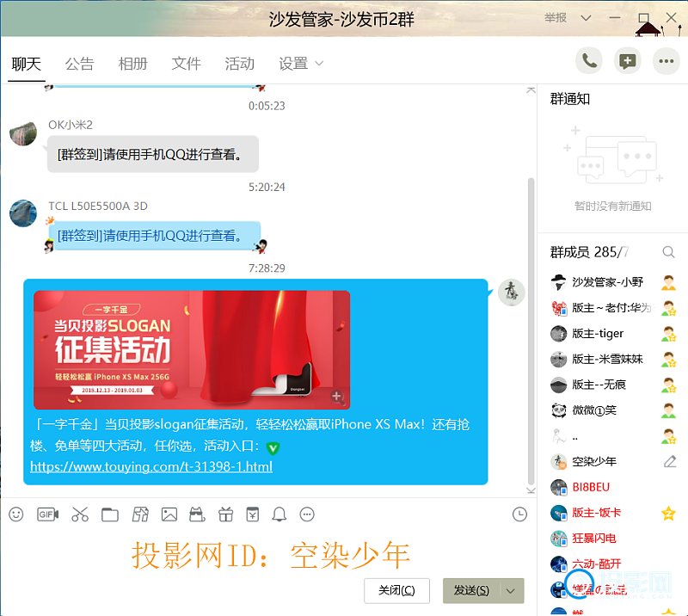688x616 pixels.
Task: Click the sender avatar beside the blue message
Action: [511, 293]
